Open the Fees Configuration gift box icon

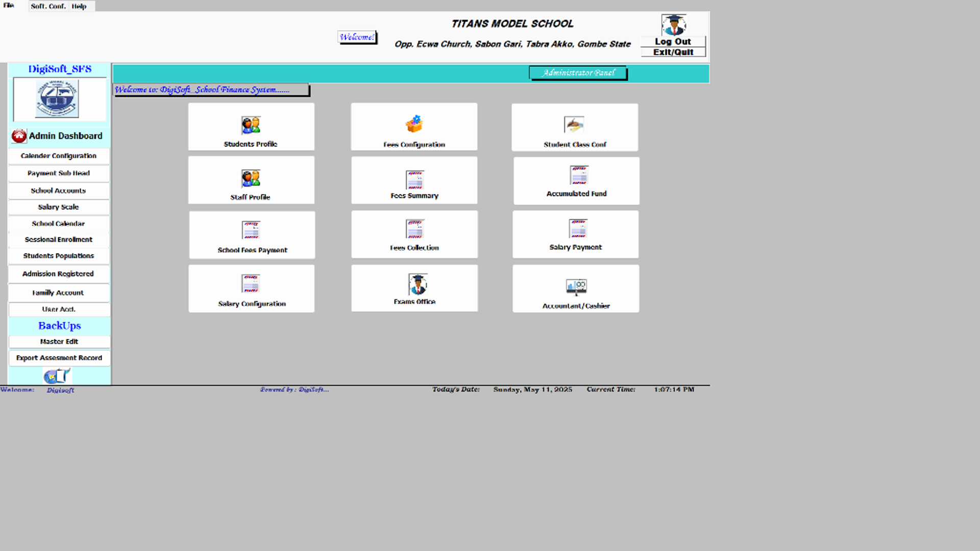414,124
